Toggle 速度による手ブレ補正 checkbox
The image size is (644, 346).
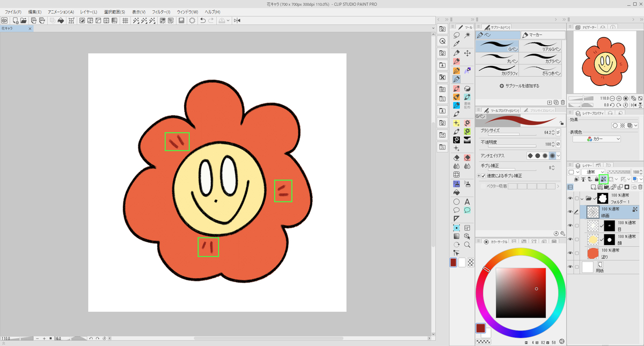click(x=483, y=176)
